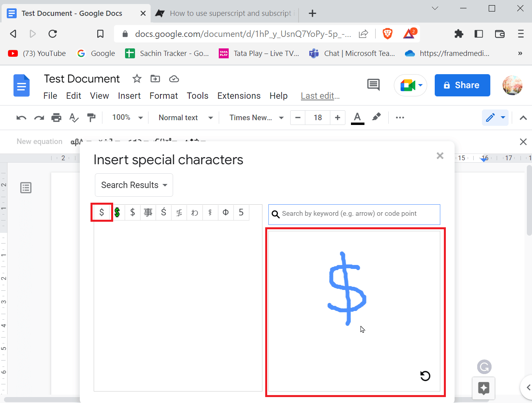The height and width of the screenshot is (403, 532).
Task: Expand the zoom level dropdown
Action: click(x=126, y=117)
